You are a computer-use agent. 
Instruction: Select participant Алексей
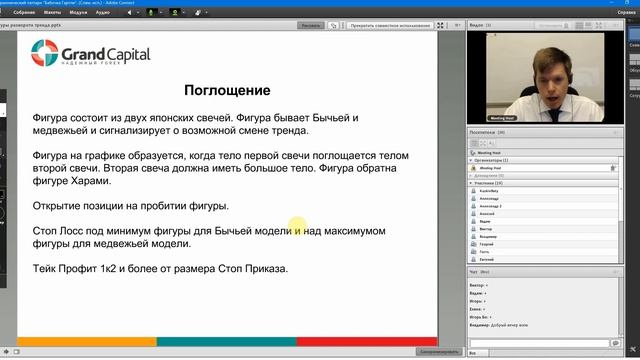543,214
